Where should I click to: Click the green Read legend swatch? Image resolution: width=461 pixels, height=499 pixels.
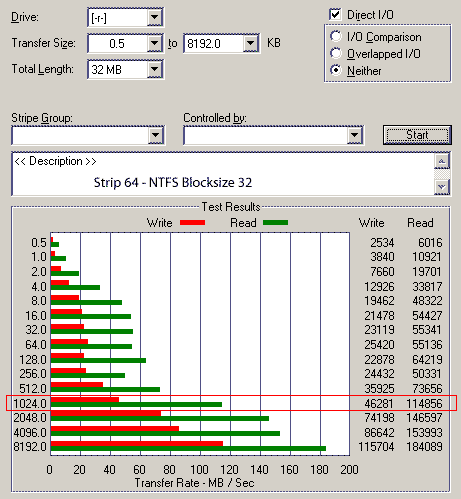click(x=275, y=223)
